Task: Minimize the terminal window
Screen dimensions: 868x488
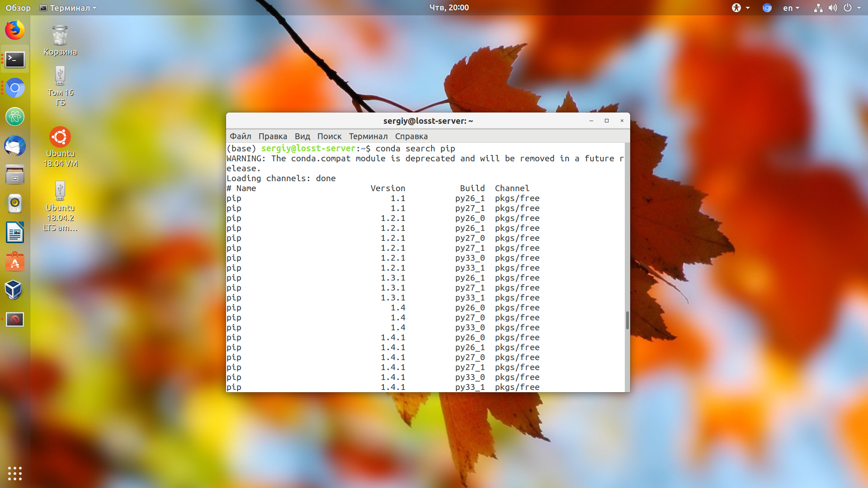Action: coord(591,121)
